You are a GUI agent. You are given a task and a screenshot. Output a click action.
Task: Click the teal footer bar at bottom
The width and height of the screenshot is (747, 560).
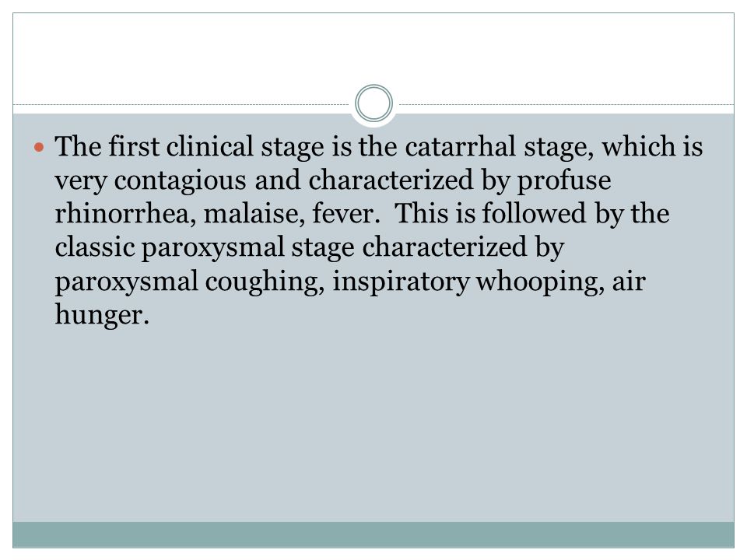point(373,534)
